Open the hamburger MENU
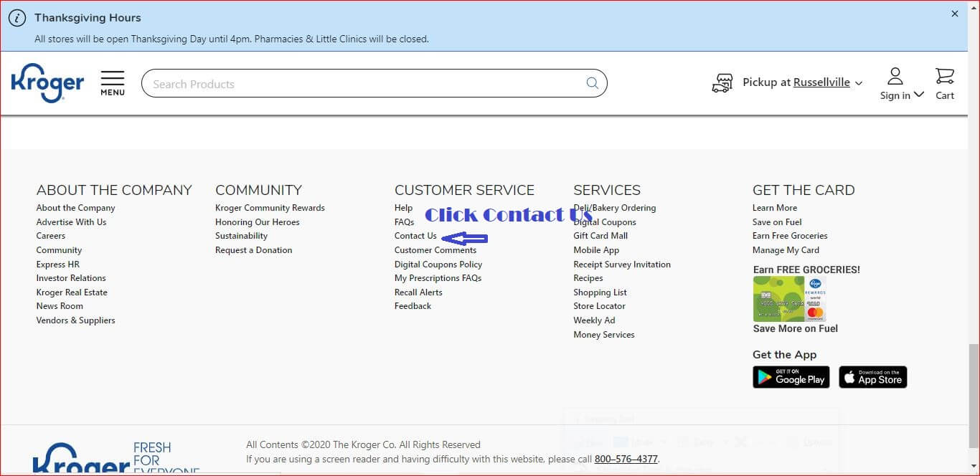Image resolution: width=980 pixels, height=476 pixels. 112,81
